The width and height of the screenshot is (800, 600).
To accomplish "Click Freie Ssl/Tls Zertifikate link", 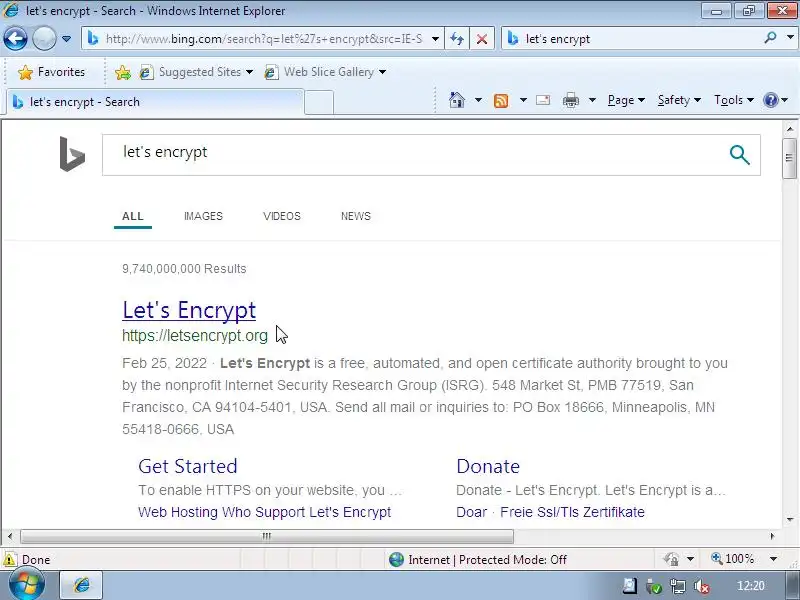I will pos(572,512).
